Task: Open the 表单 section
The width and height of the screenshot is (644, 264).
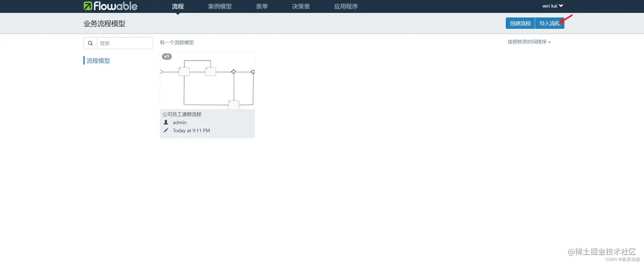Action: pos(261,6)
